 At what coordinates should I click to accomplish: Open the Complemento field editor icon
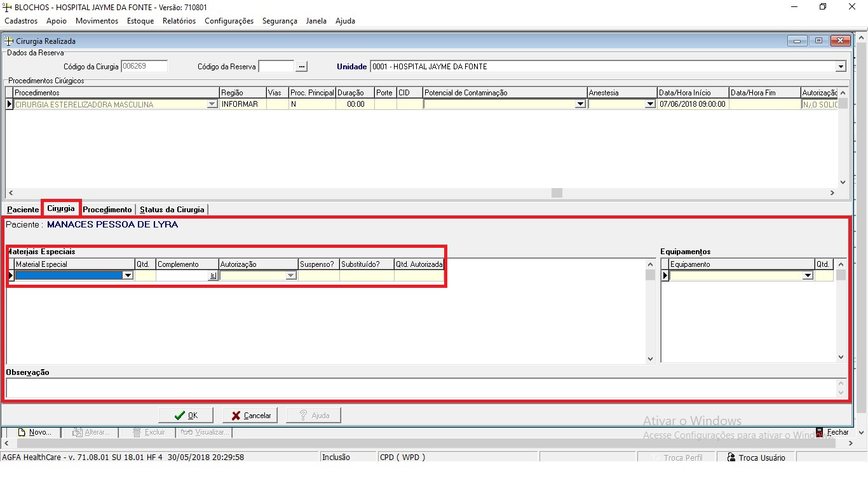(213, 276)
